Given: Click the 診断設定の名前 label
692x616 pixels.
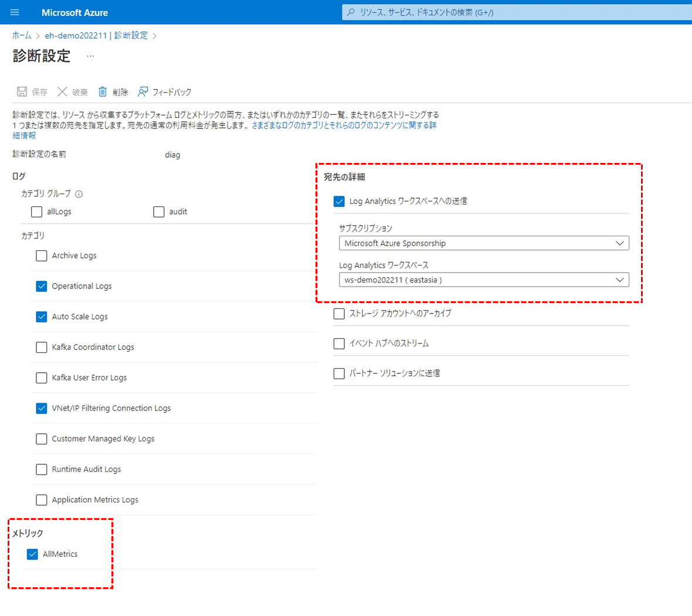Looking at the screenshot, I should click(x=39, y=154).
